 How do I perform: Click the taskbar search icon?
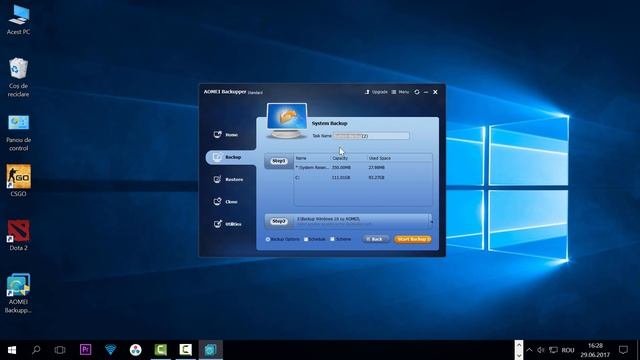point(36,350)
